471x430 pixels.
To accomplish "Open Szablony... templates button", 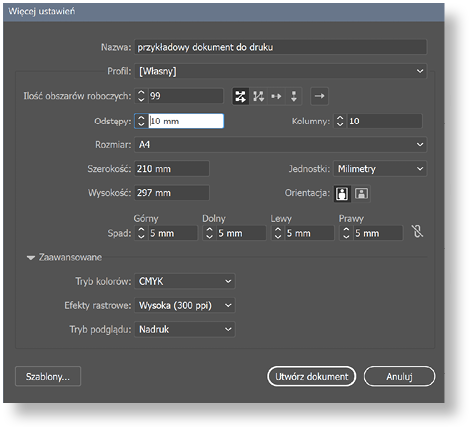I will [48, 377].
